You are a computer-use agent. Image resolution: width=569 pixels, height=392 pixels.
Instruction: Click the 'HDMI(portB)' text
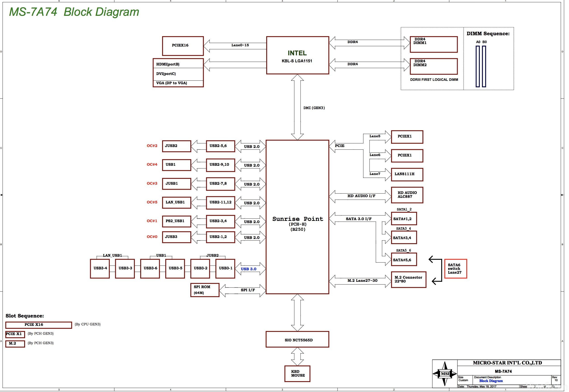(x=168, y=64)
